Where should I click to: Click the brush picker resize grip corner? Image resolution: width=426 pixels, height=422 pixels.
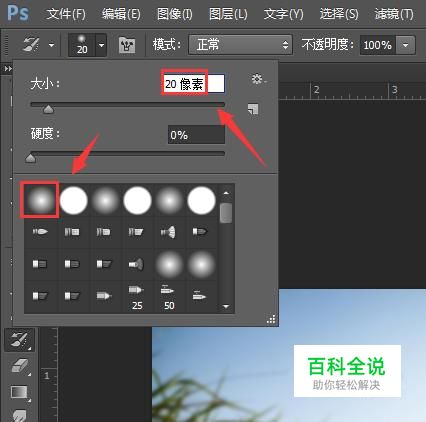point(271,319)
